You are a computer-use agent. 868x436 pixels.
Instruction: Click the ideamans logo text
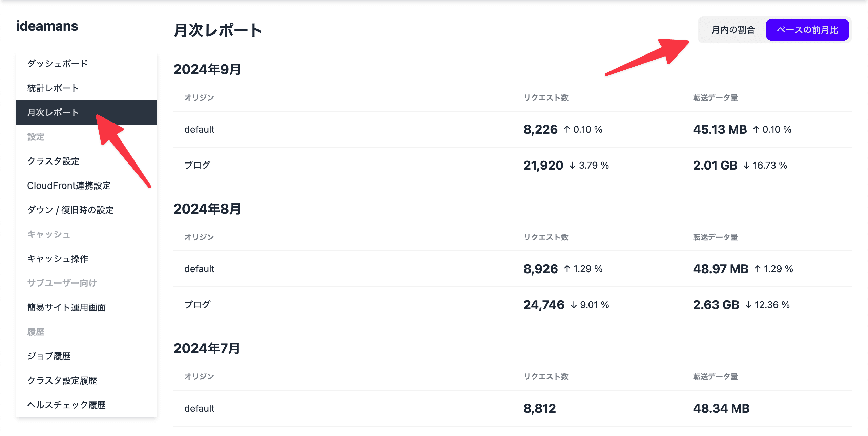(47, 26)
